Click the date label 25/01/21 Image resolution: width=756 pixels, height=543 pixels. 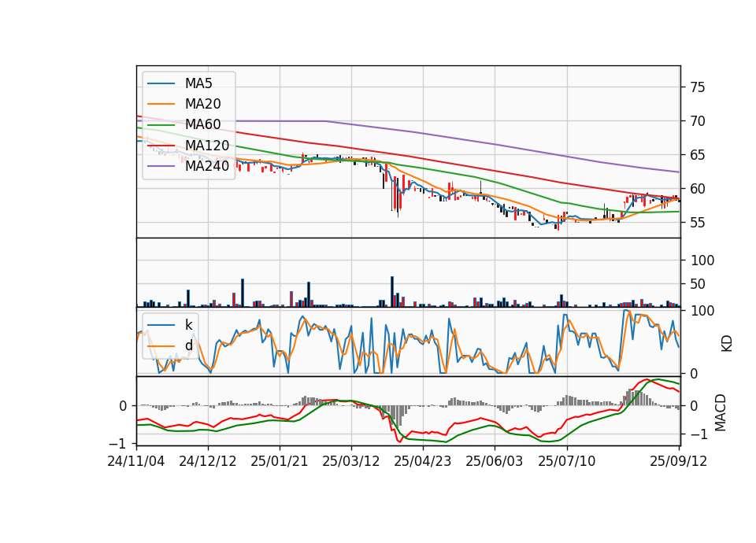[279, 461]
